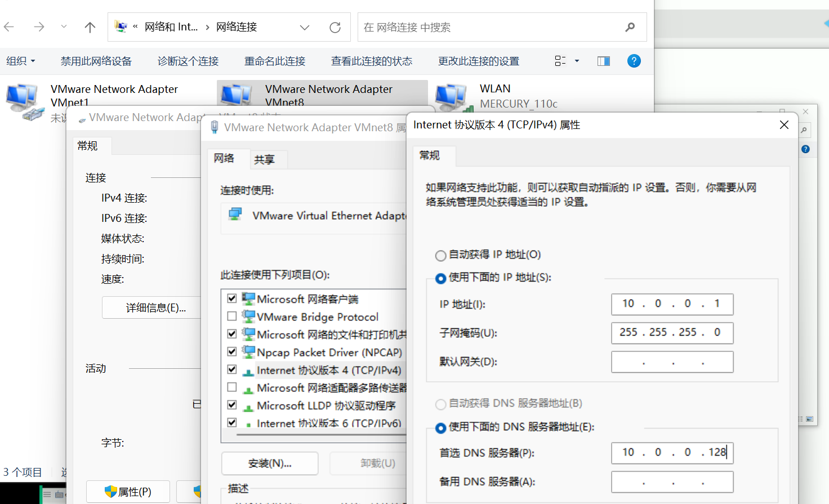829x504 pixels.
Task: Select Microsoft 网络客户端 list item icon
Action: 248,298
